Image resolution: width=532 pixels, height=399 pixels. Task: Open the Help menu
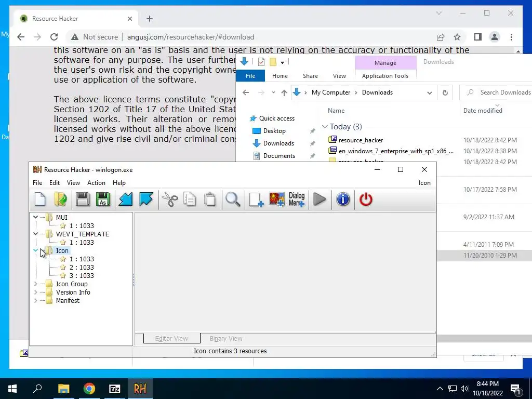point(119,182)
